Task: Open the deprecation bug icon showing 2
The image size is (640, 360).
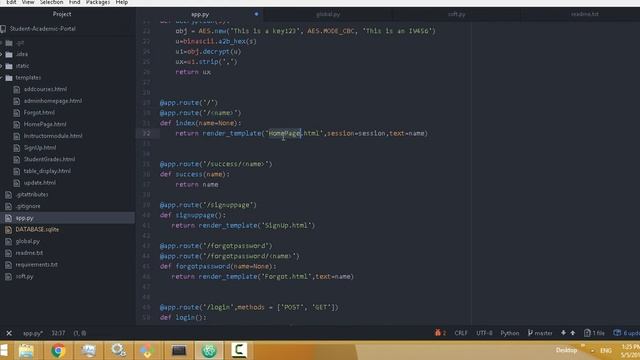Action: (440, 333)
